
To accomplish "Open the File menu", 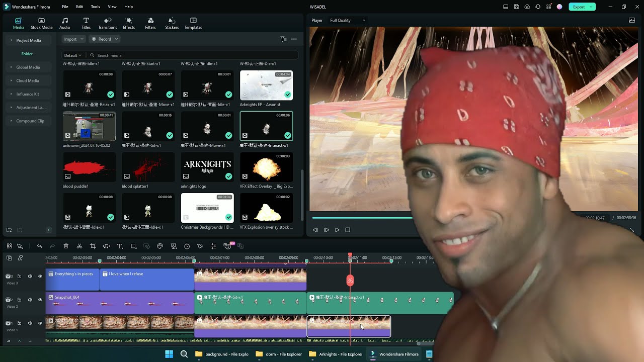I will click(65, 7).
